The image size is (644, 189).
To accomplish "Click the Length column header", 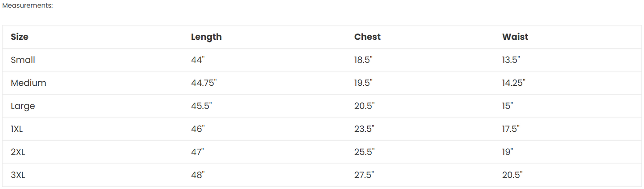I will coord(206,37).
